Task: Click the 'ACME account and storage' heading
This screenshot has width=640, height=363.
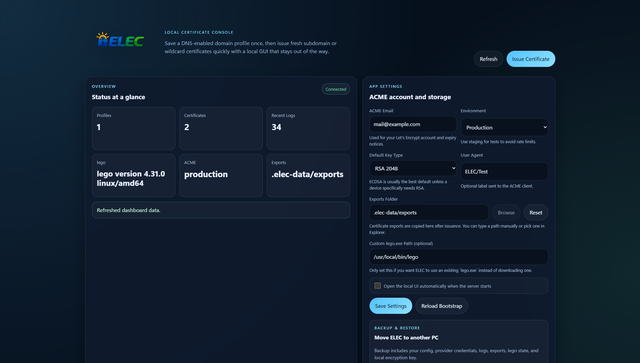Action: pos(410,97)
